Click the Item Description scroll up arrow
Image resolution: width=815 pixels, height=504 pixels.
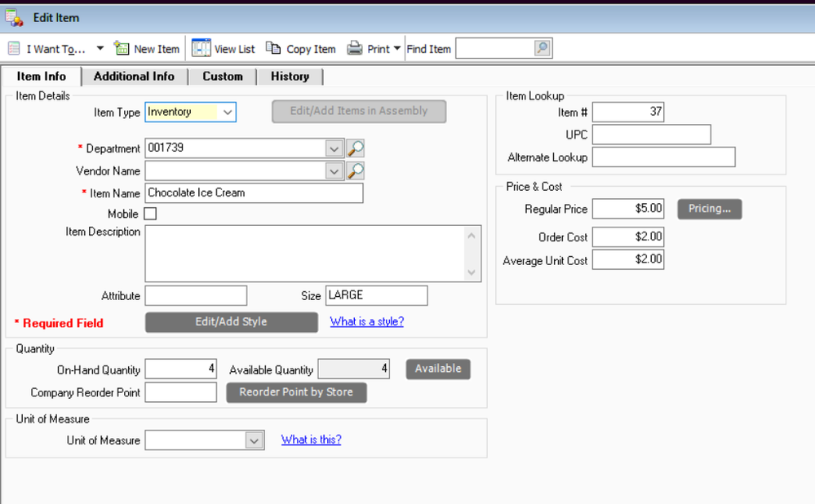click(472, 236)
